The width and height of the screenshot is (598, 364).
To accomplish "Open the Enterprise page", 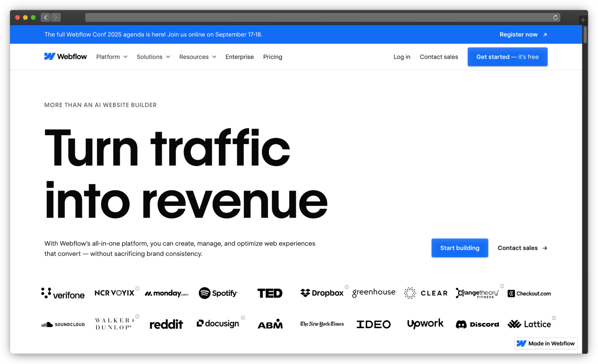I will click(x=239, y=57).
